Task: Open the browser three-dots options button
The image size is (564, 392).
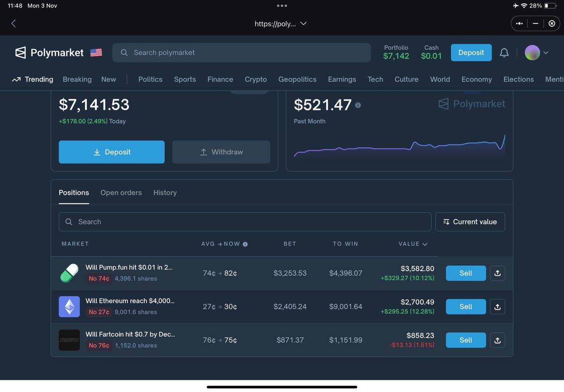Action: (x=519, y=24)
